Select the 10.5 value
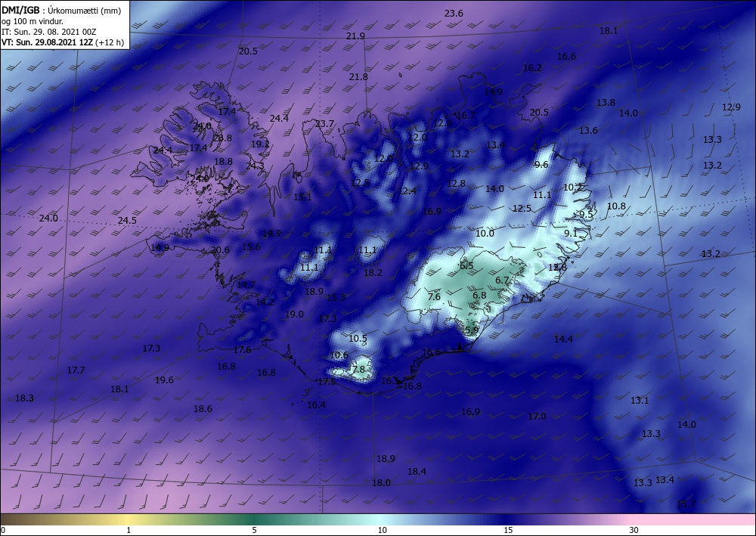Image resolution: width=756 pixels, height=536 pixels. 358,339
